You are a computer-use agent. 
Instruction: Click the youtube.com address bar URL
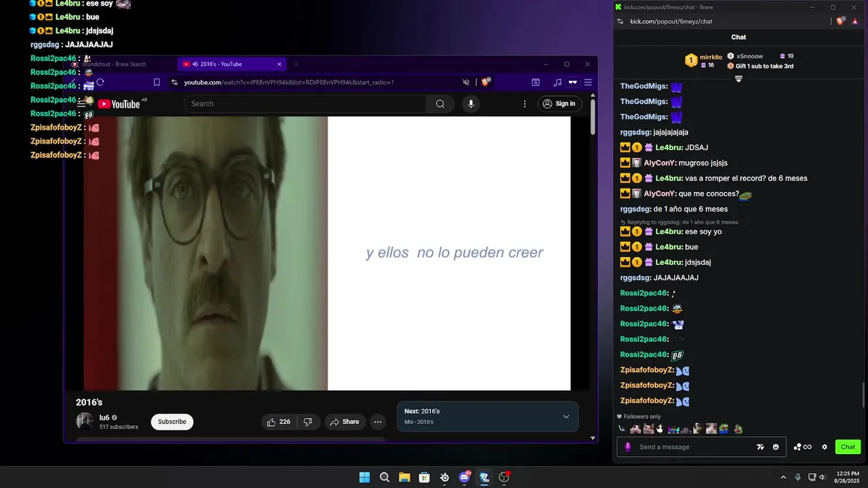[x=289, y=82]
